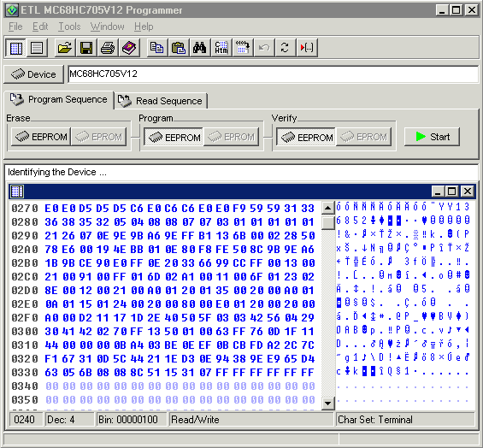The image size is (483, 448).
Task: Undo last edit icon
Action: pos(264,48)
